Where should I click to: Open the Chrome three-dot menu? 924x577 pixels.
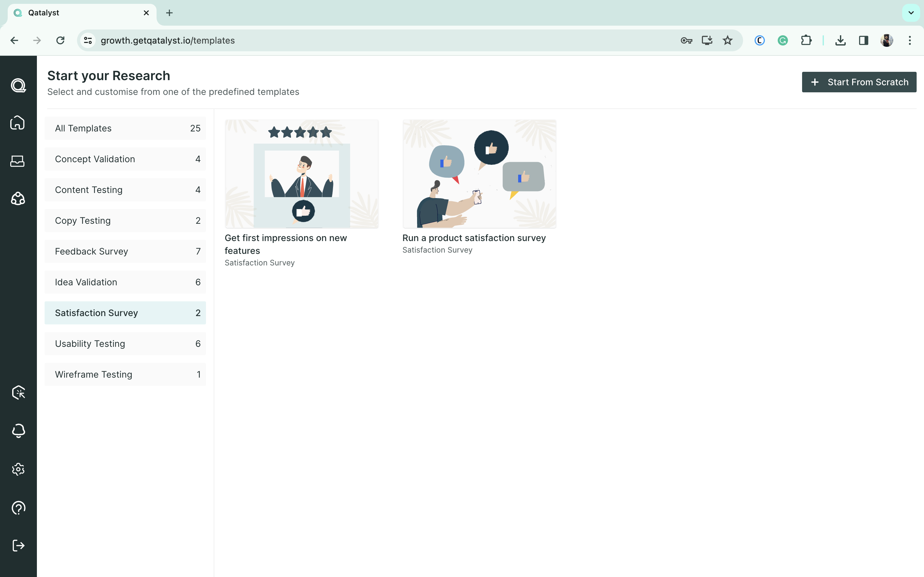(910, 40)
